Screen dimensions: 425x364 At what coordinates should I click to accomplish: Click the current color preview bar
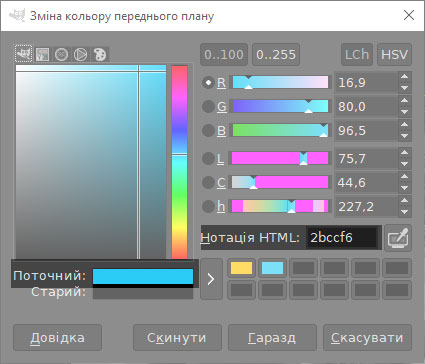click(x=143, y=276)
